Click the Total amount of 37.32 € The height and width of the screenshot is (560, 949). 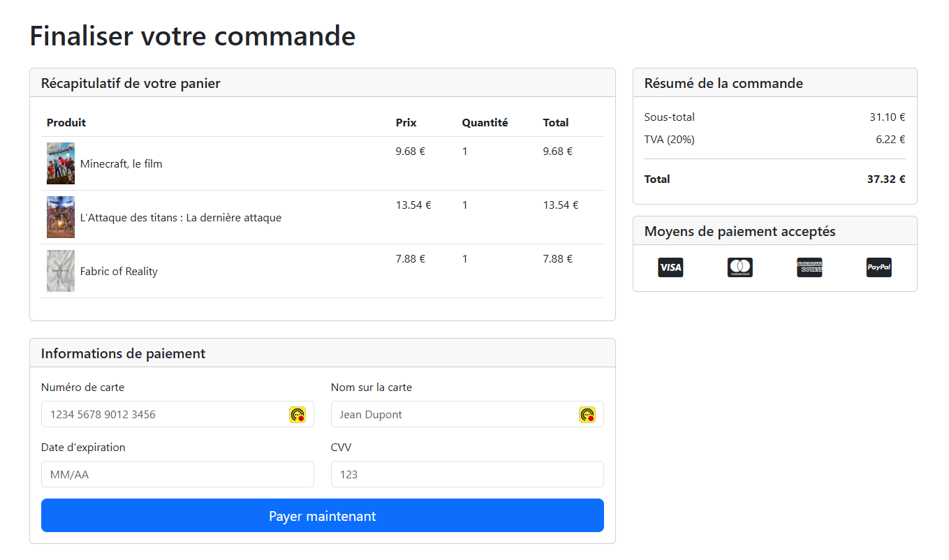coord(886,179)
